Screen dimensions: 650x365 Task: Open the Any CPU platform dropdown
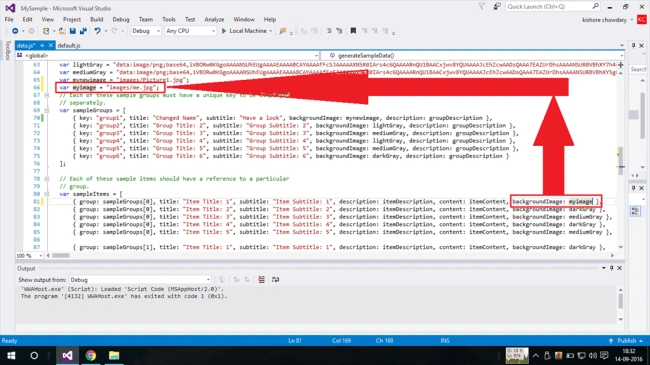190,31
